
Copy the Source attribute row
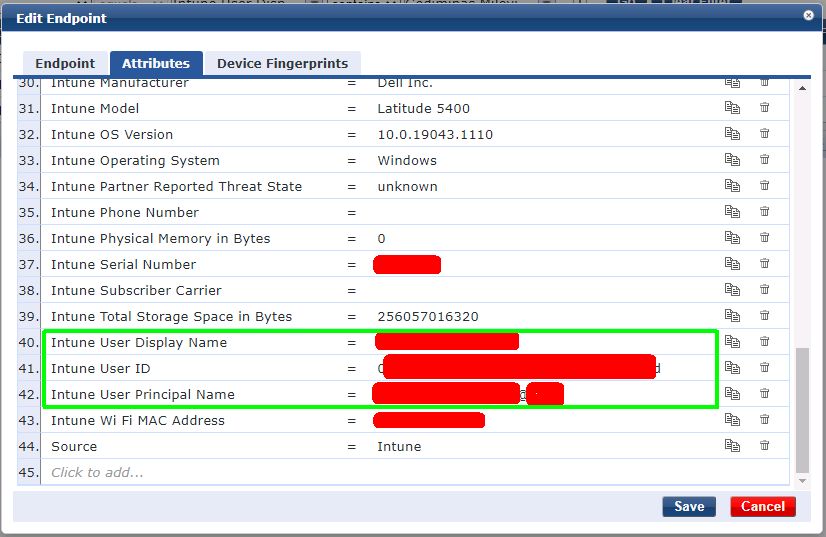pos(732,445)
